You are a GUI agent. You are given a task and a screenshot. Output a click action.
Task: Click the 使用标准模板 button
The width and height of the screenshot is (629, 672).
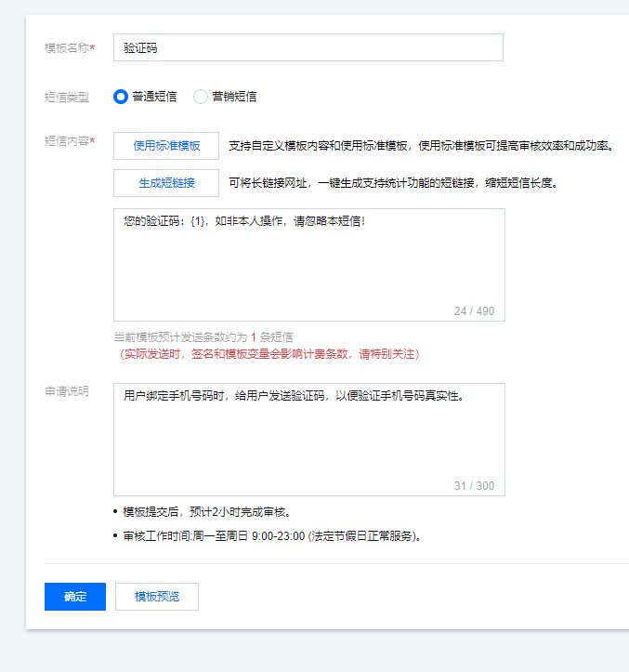(x=166, y=146)
